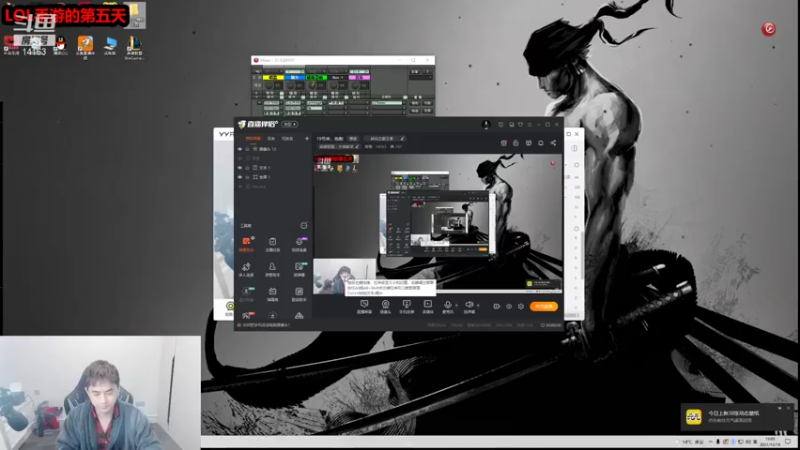Click the record video icon near start button
Viewport: 800px width, 450px height.
pyautogui.click(x=496, y=307)
